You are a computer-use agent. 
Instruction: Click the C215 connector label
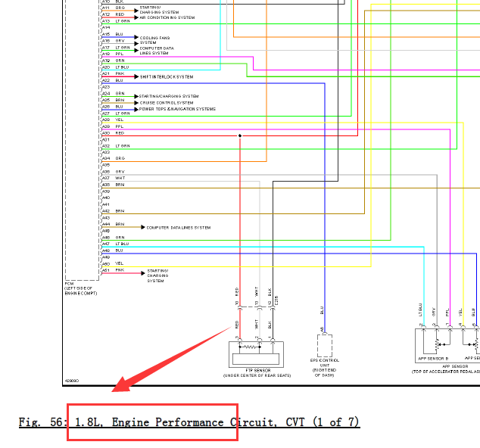click(276, 300)
